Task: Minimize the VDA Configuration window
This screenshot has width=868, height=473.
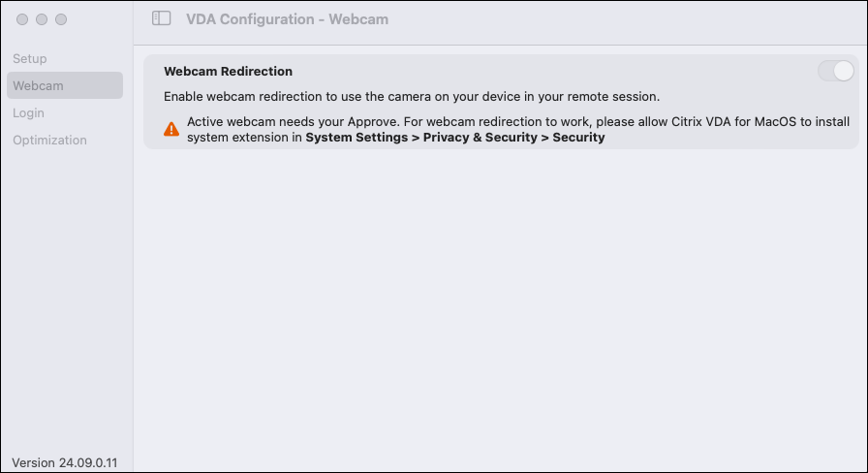Action: click(42, 19)
